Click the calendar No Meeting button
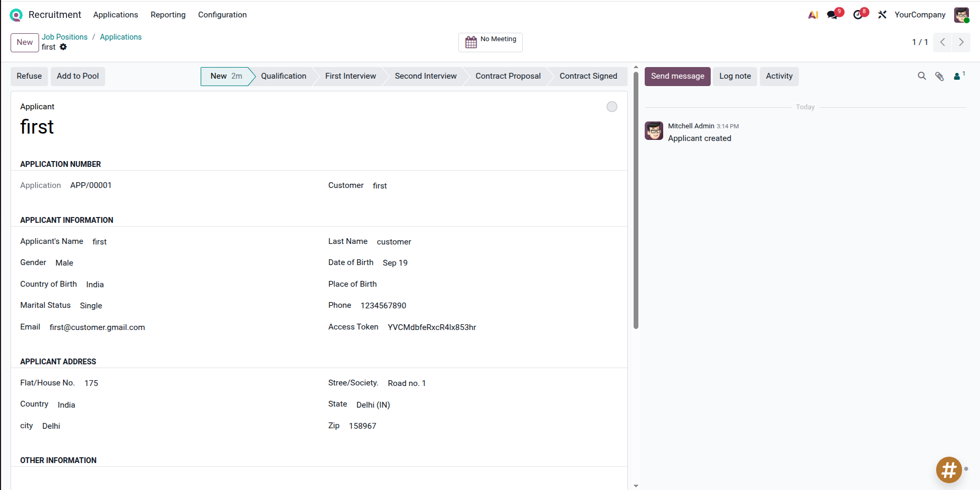 point(490,42)
